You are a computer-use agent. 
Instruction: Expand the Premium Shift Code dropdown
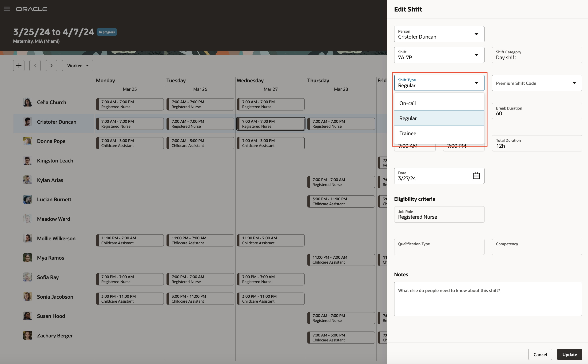coord(574,83)
